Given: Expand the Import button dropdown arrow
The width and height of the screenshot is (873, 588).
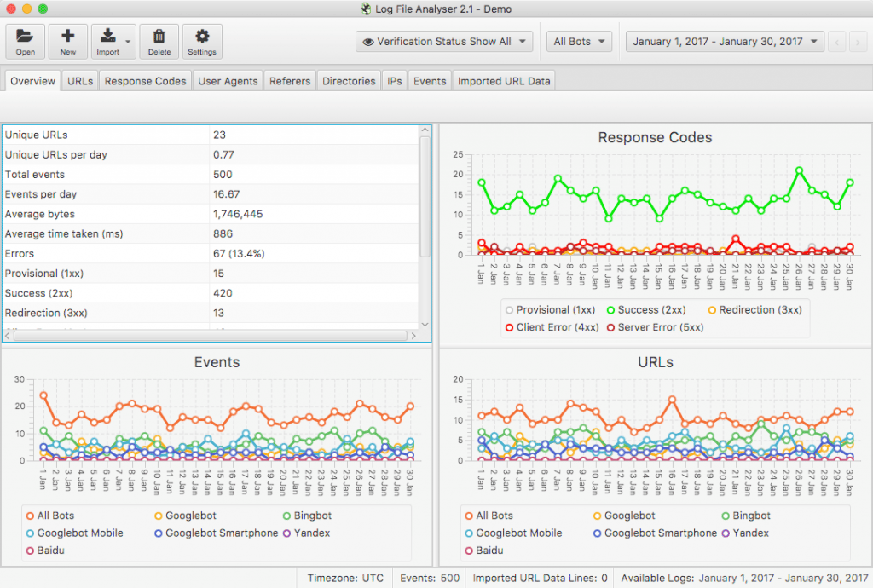Looking at the screenshot, I should tap(128, 42).
